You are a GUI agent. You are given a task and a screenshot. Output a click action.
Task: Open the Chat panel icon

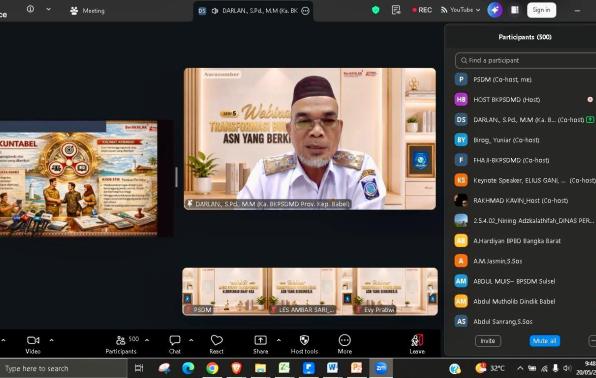point(175,340)
